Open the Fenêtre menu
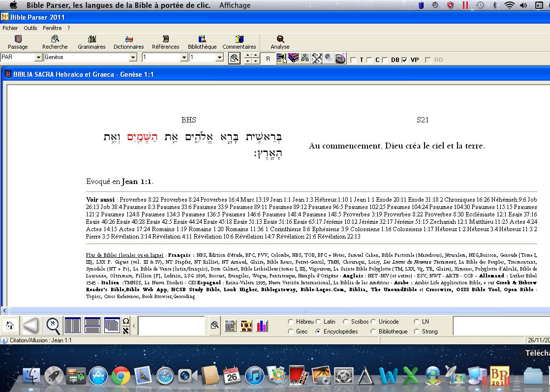550x392 pixels. coord(52,28)
